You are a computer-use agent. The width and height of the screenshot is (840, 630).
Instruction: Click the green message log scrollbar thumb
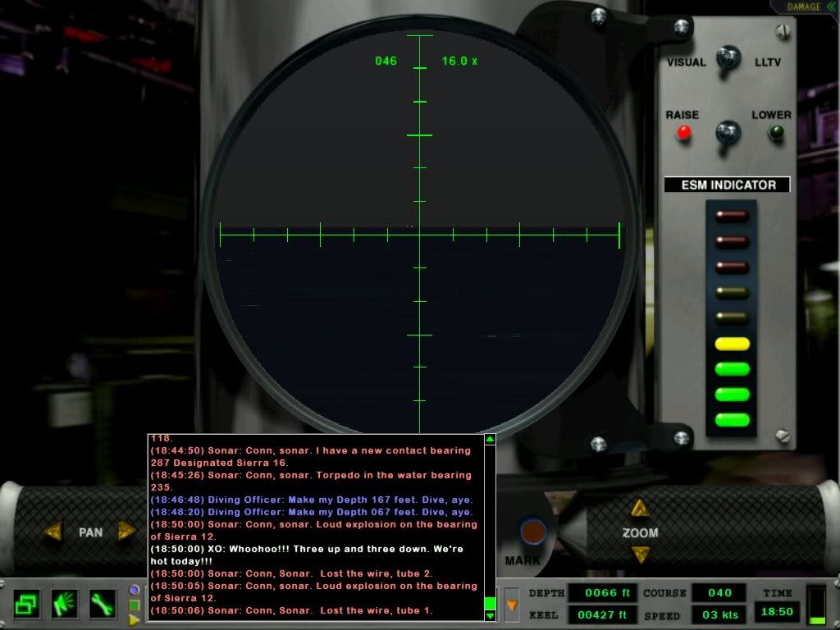click(490, 603)
